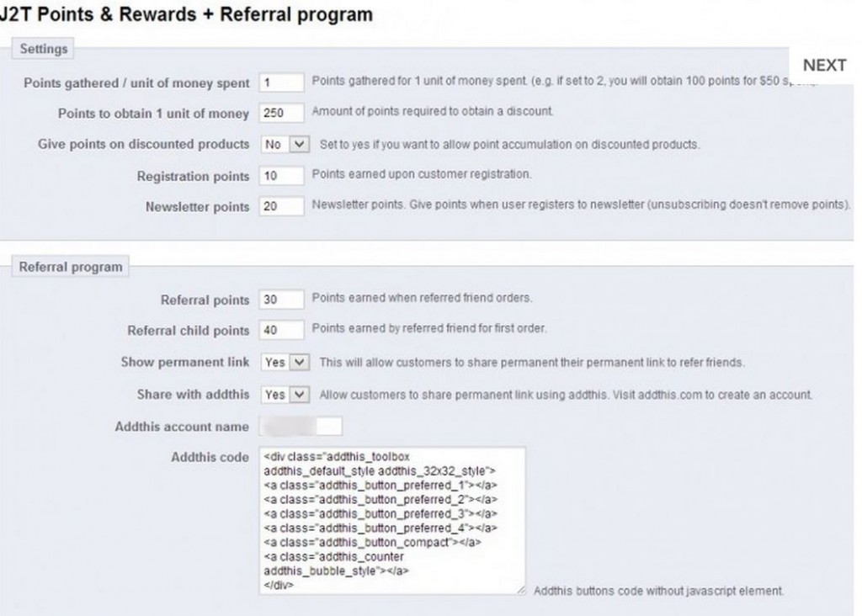
Task: Select the Referral program section tab
Action: click(70, 265)
